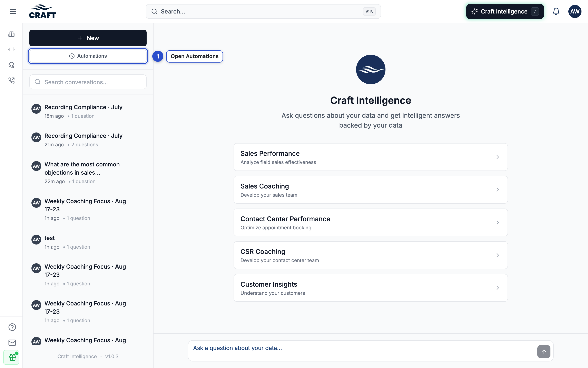Expand the Customer Insights category

pos(371,288)
